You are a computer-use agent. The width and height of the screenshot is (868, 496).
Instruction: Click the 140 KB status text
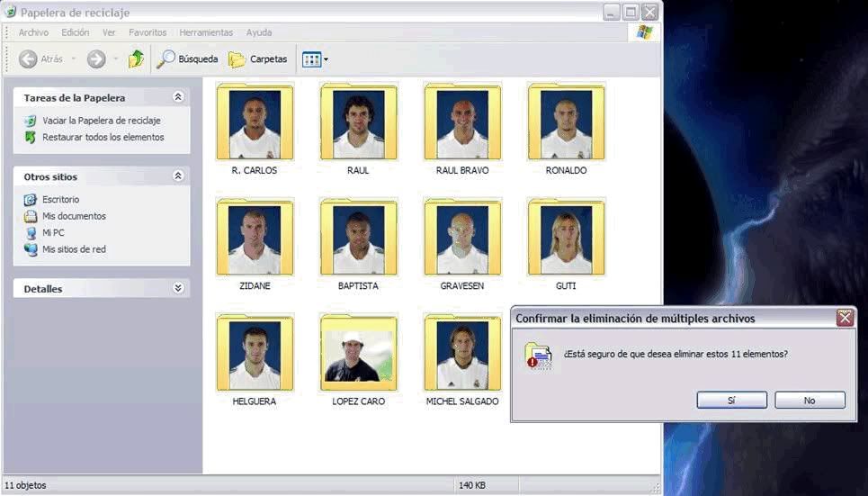coord(472,485)
